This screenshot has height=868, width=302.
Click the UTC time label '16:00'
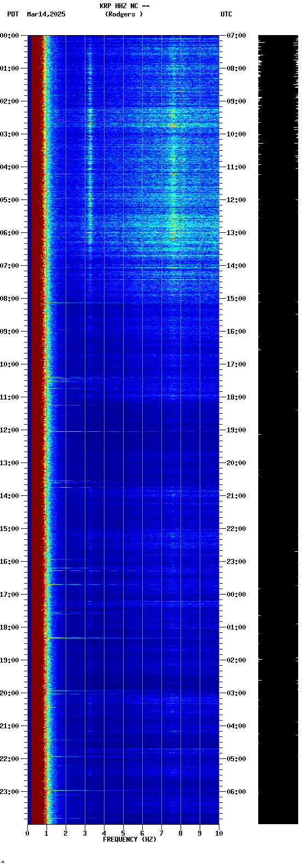[236, 332]
